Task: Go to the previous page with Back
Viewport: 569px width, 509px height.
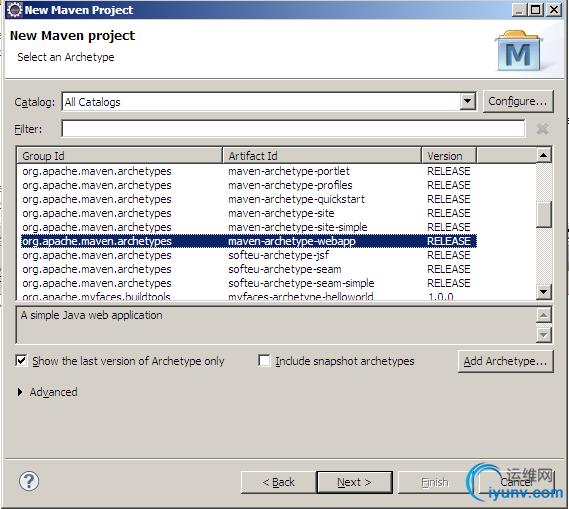Action: click(278, 482)
